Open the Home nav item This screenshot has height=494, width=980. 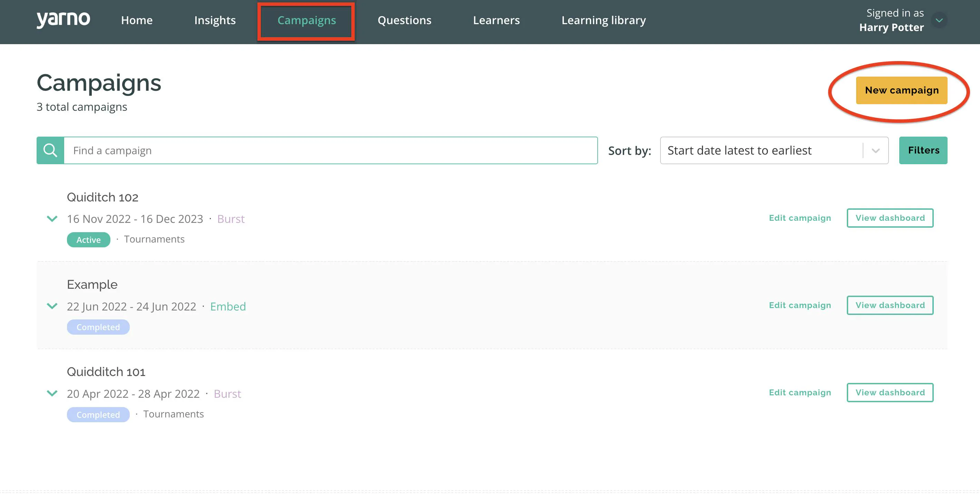point(137,20)
